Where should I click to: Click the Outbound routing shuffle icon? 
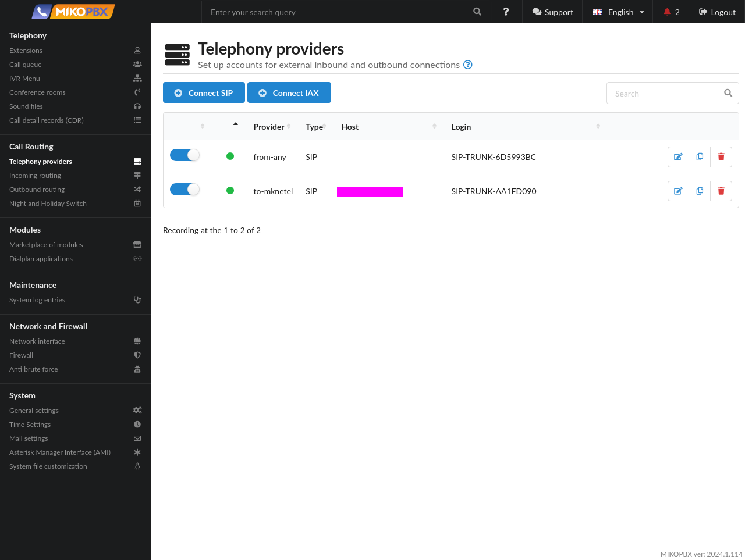click(137, 190)
